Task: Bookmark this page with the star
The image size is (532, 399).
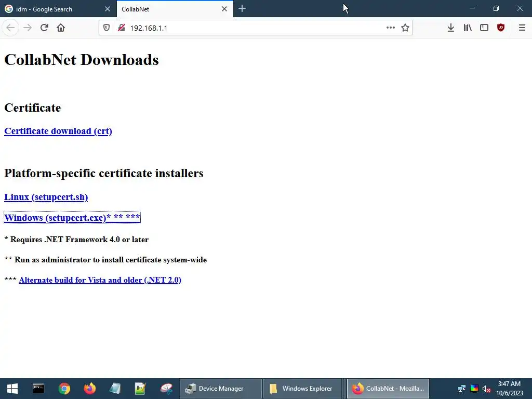Action: click(x=405, y=28)
